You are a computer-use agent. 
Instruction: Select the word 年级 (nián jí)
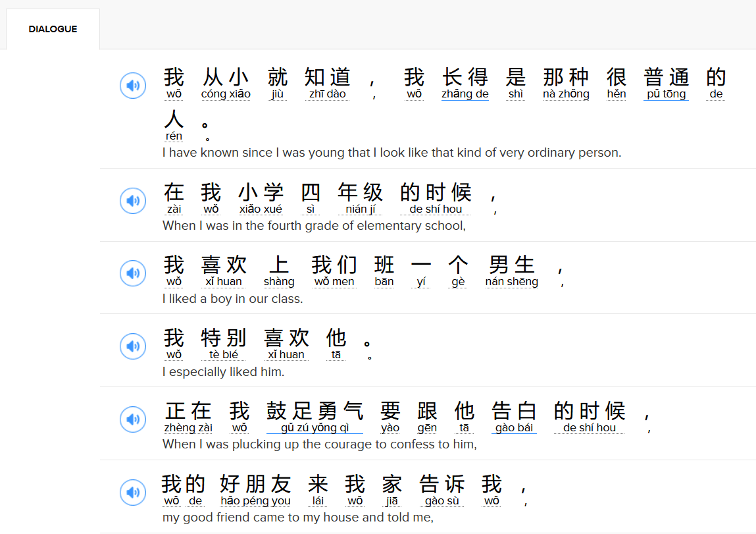tap(360, 194)
